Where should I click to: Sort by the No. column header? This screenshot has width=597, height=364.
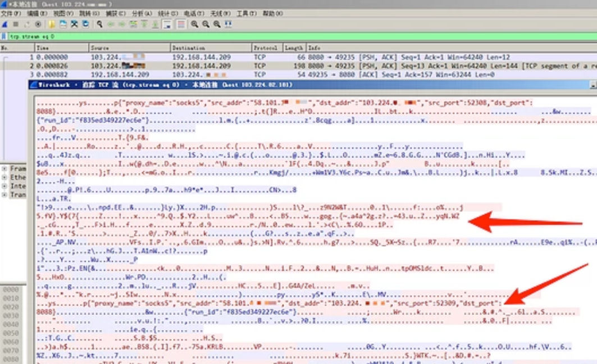[x=17, y=48]
